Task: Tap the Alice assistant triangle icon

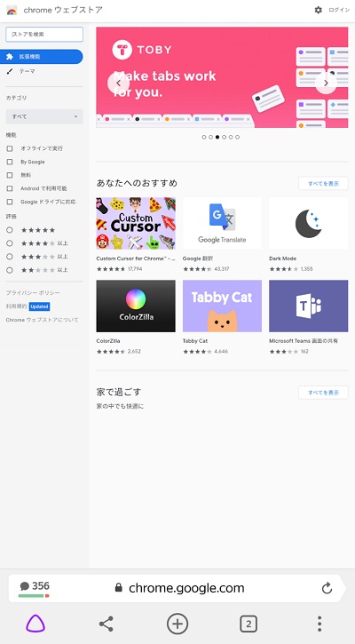Action: [35, 624]
